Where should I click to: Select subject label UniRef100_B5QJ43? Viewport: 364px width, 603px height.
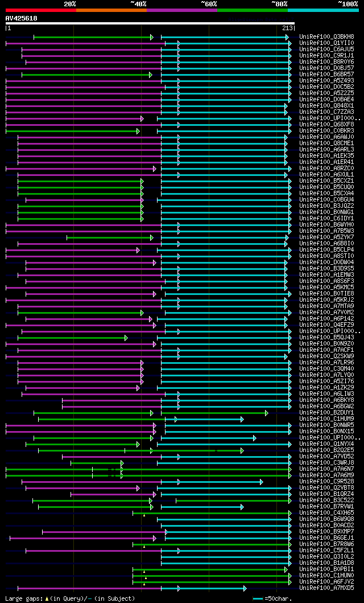(x=327, y=337)
